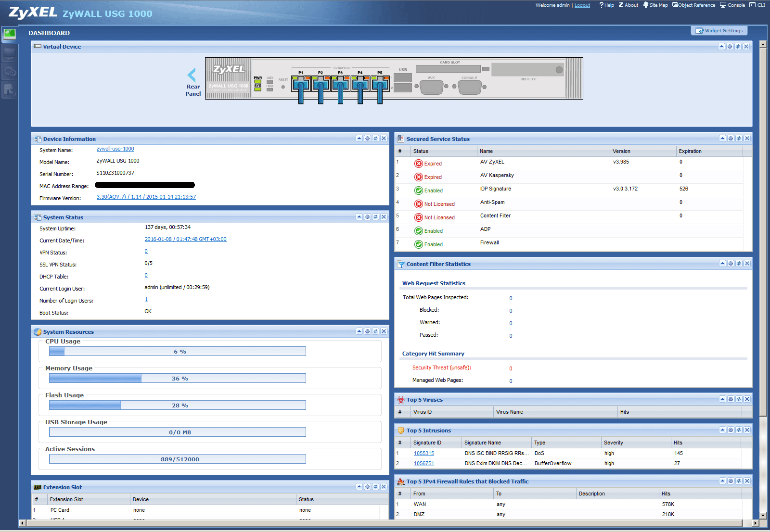Collapse the Content Filter Statistics widget
Viewport: 770px width, 532px height.
click(723, 264)
